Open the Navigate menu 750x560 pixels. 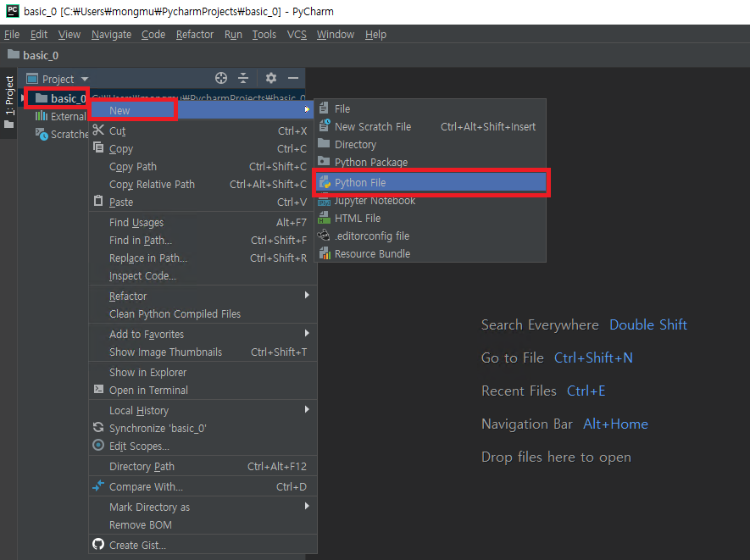tap(112, 35)
